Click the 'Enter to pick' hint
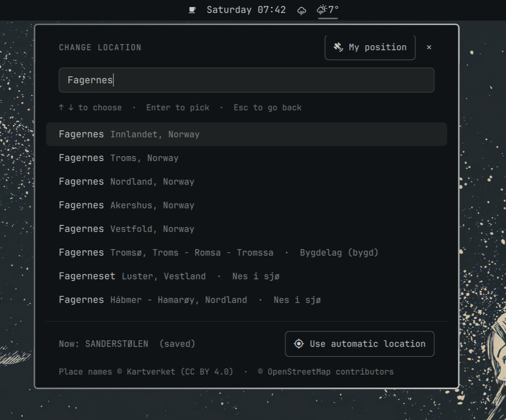The width and height of the screenshot is (506, 420). (178, 108)
